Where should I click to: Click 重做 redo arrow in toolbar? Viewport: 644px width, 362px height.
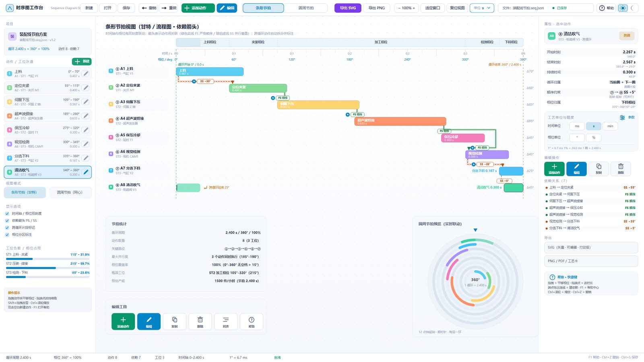(x=168, y=8)
